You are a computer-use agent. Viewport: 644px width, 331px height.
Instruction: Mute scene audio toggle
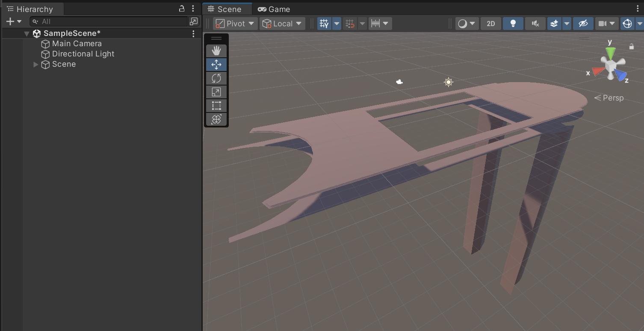tap(535, 24)
